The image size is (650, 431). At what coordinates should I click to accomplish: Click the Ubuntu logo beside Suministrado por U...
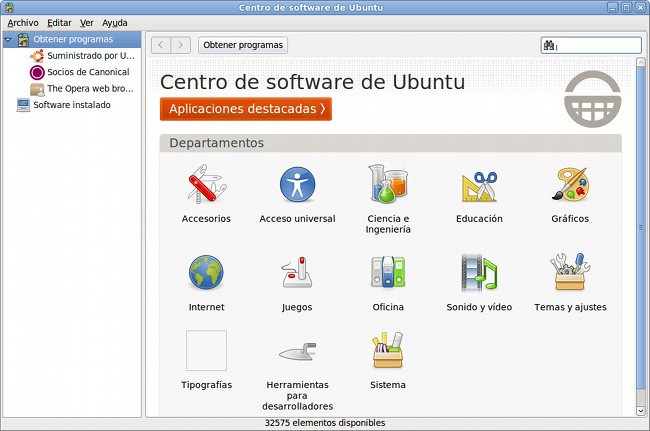37,56
